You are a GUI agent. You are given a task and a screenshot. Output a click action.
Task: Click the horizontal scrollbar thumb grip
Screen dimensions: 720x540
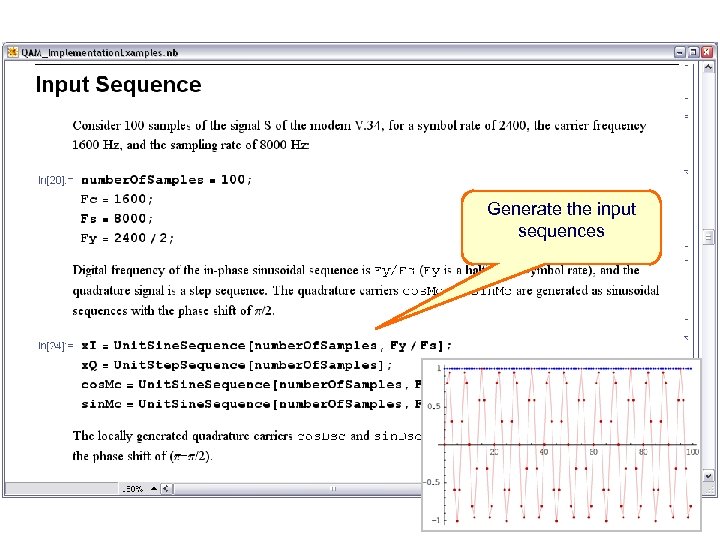pos(334,489)
